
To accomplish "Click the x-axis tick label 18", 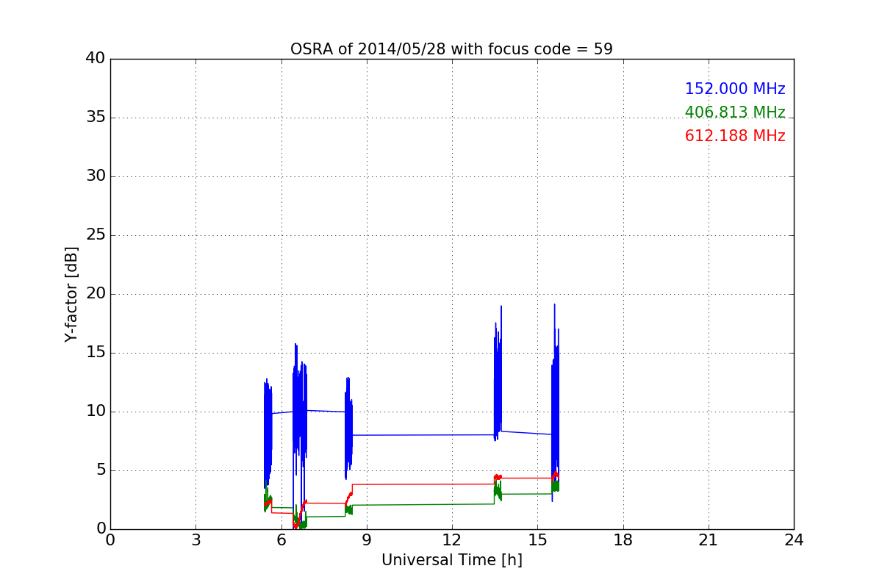I will tap(623, 539).
